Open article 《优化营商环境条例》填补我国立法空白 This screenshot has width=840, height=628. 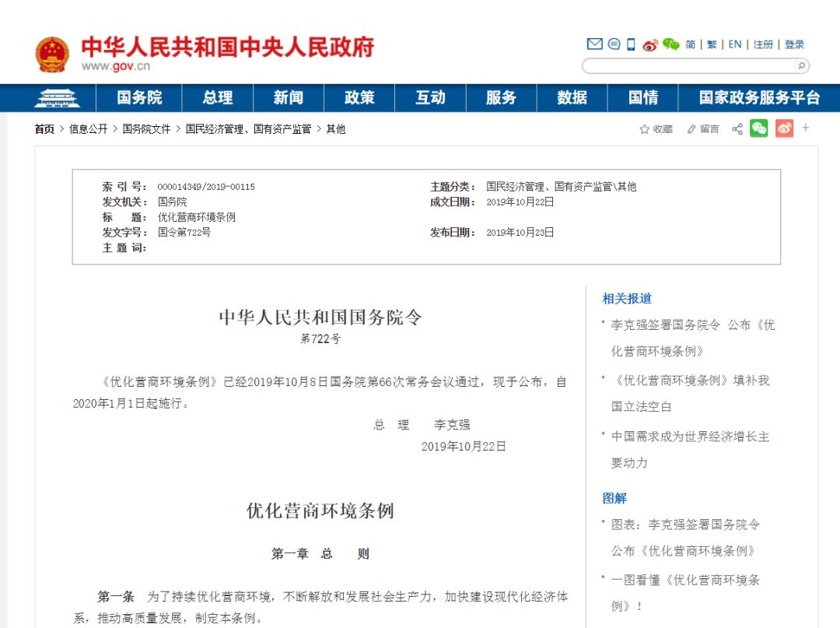[690, 393]
